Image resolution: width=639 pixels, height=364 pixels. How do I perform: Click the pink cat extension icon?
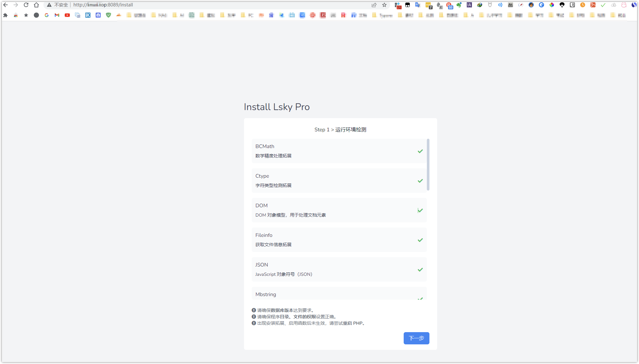pyautogui.click(x=624, y=5)
